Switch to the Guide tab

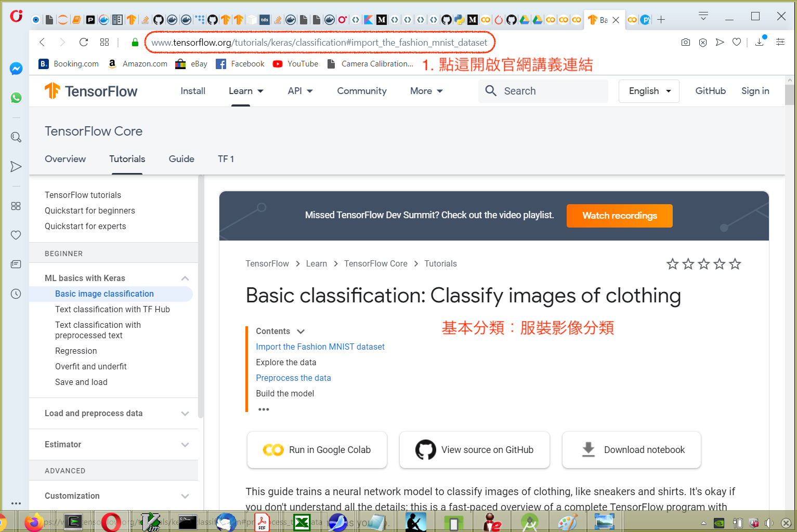[181, 159]
